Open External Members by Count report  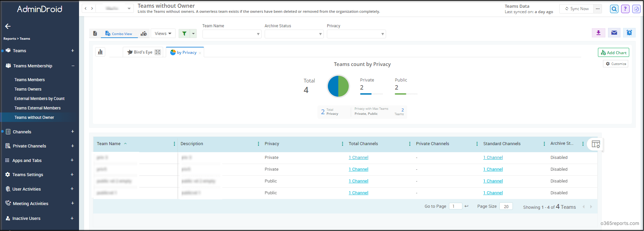pyautogui.click(x=39, y=99)
